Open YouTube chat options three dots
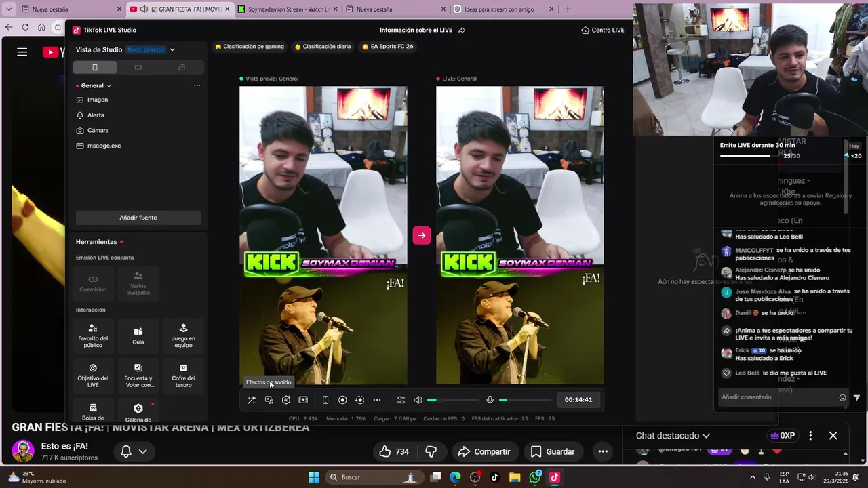This screenshot has height=488, width=868. pyautogui.click(x=810, y=436)
